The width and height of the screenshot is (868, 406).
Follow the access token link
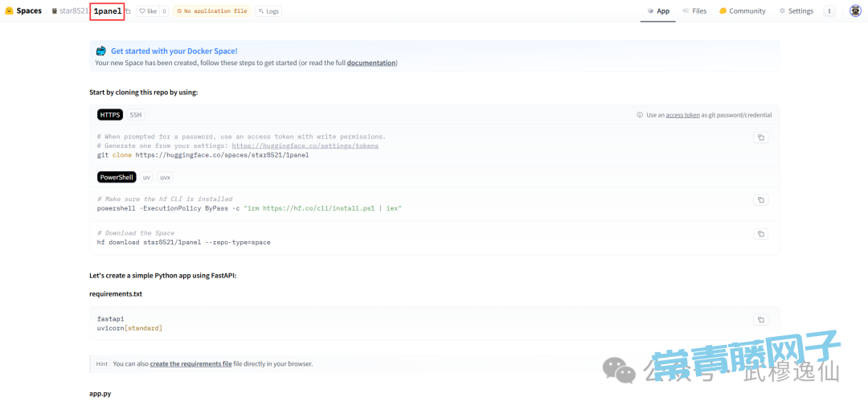(684, 115)
